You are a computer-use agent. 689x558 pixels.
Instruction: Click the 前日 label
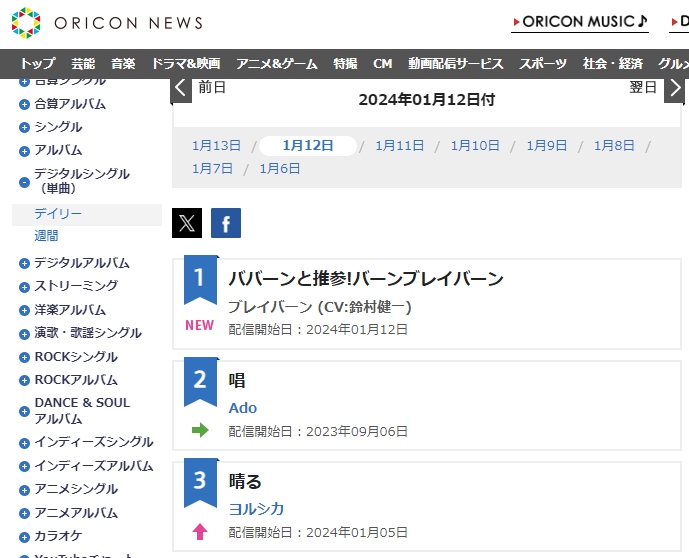(212, 87)
